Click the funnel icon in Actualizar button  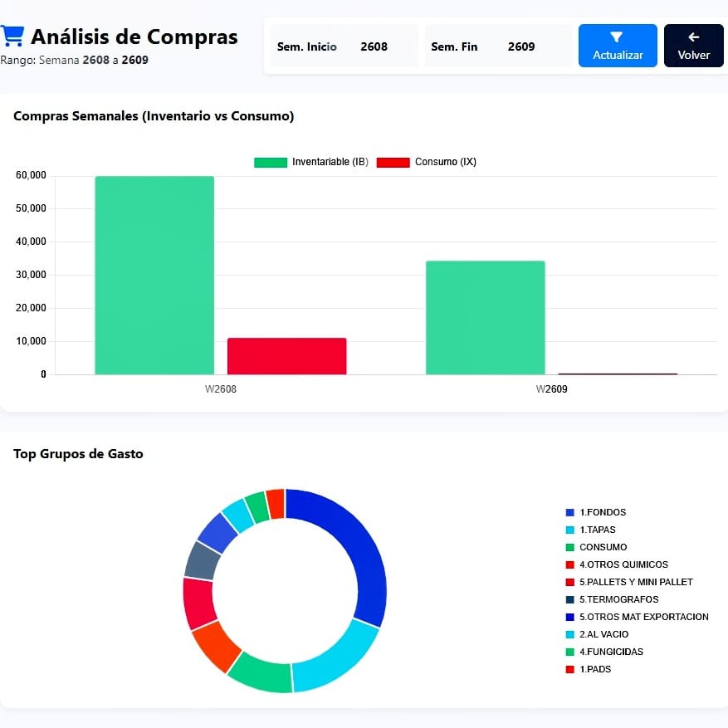point(617,37)
